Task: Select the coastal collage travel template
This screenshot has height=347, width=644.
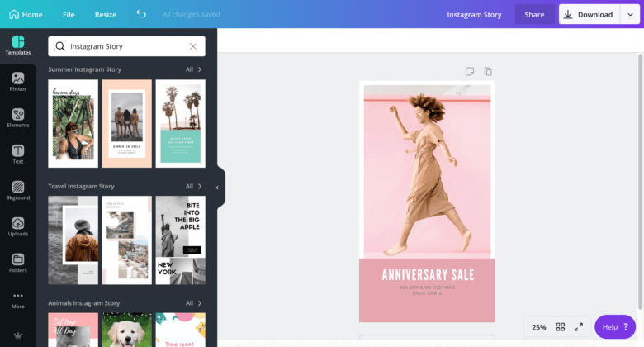Action: pos(127,240)
